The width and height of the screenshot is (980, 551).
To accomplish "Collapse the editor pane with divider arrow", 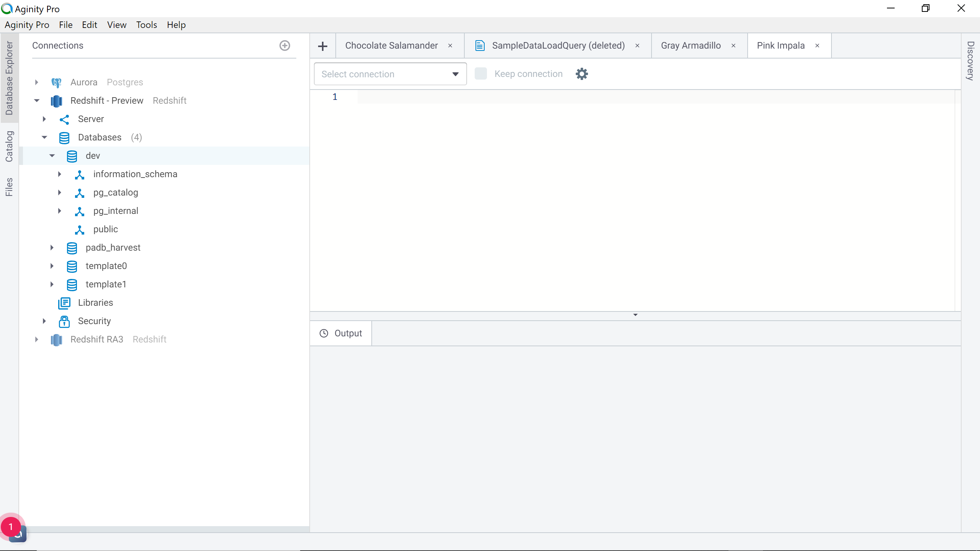I will point(635,315).
